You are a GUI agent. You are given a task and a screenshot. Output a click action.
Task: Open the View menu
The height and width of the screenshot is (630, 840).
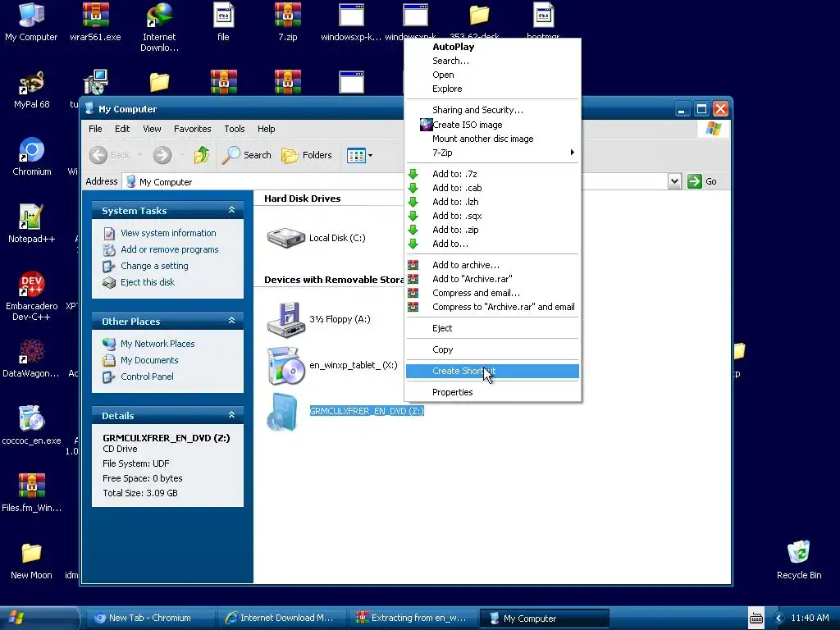coord(152,129)
